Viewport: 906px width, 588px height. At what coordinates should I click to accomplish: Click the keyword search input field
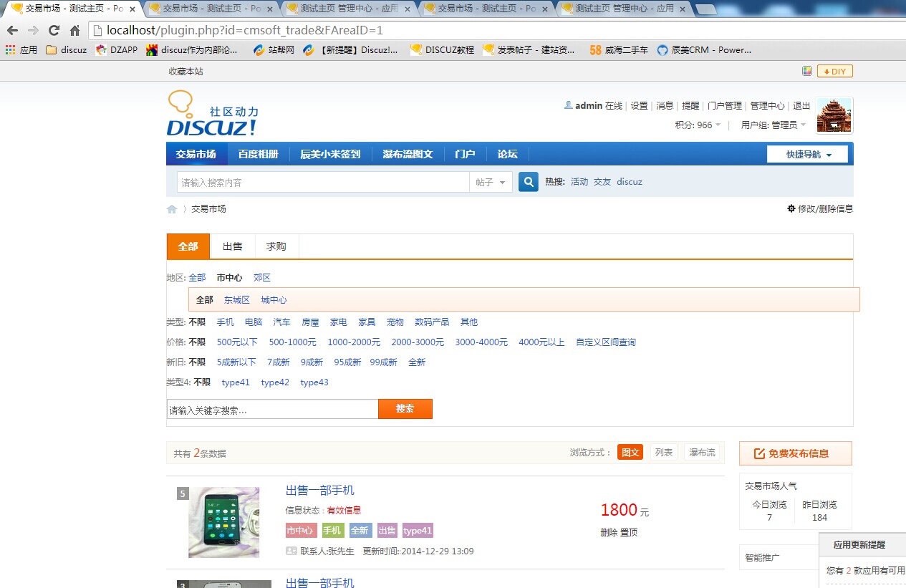pyautogui.click(x=272, y=410)
